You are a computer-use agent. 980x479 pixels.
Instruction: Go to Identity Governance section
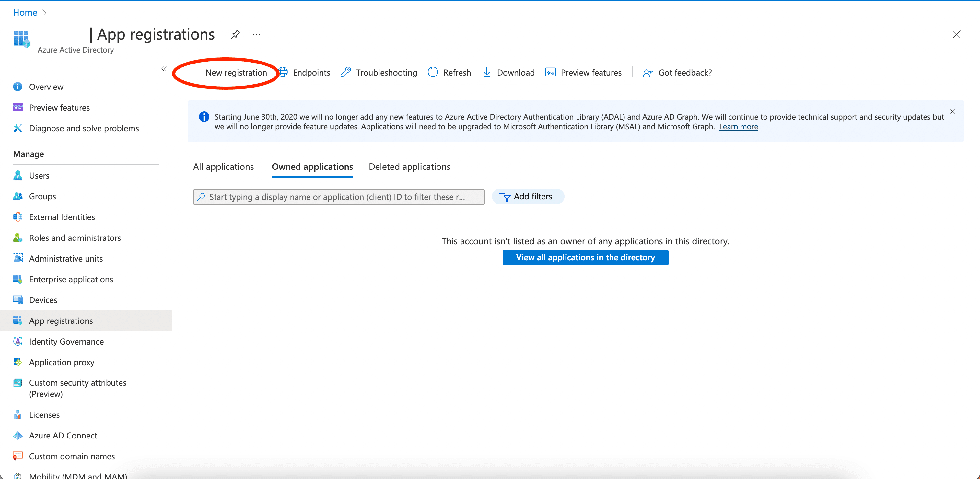coord(66,341)
